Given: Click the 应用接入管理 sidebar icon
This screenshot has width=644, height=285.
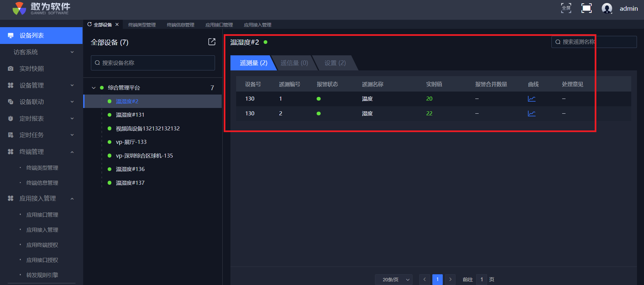Looking at the screenshot, I should pyautogui.click(x=11, y=198).
